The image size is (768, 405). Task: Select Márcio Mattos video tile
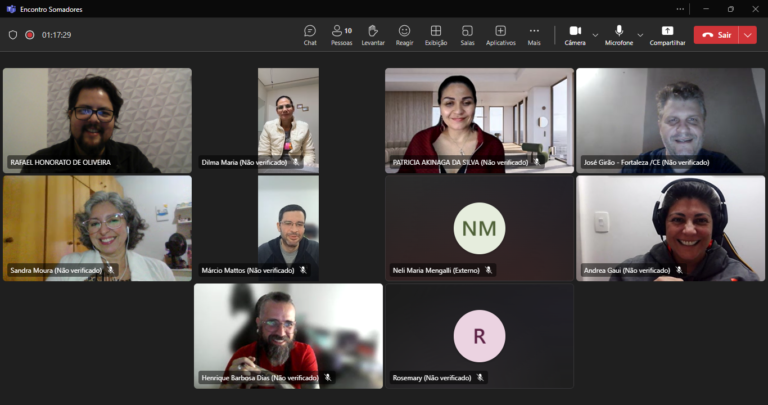(x=288, y=228)
